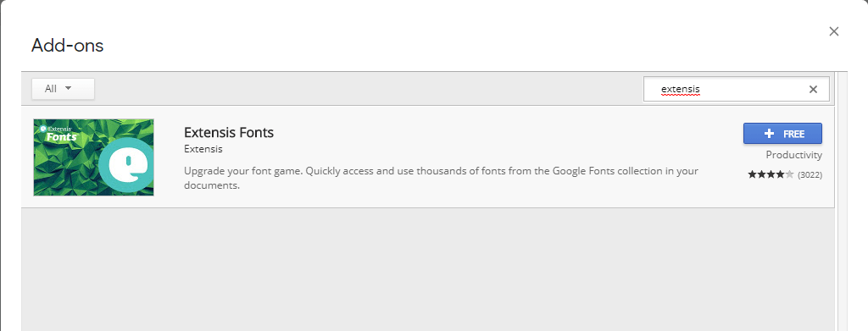Select the Productivity category label
This screenshot has width=868, height=331.
(x=793, y=155)
